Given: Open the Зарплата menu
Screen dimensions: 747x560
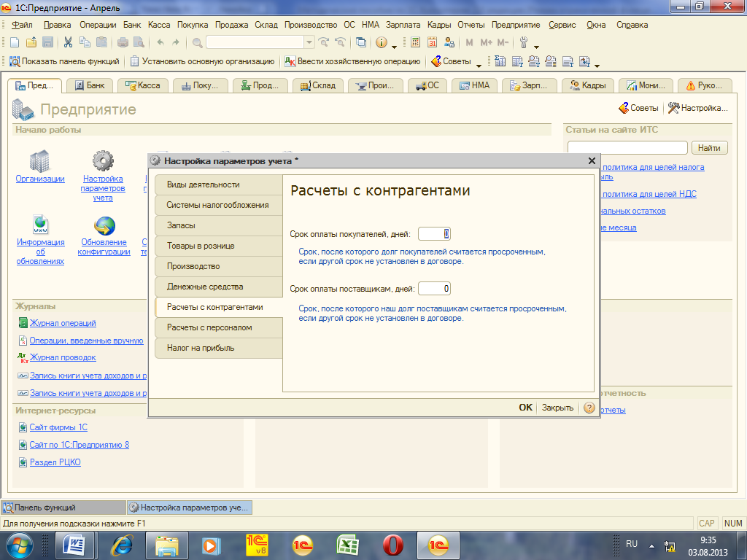Looking at the screenshot, I should click(403, 25).
